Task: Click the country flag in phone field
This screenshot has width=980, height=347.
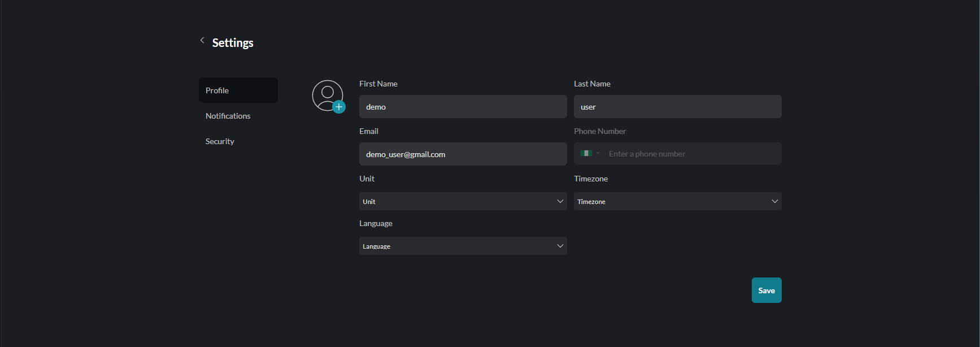Action: (x=586, y=154)
